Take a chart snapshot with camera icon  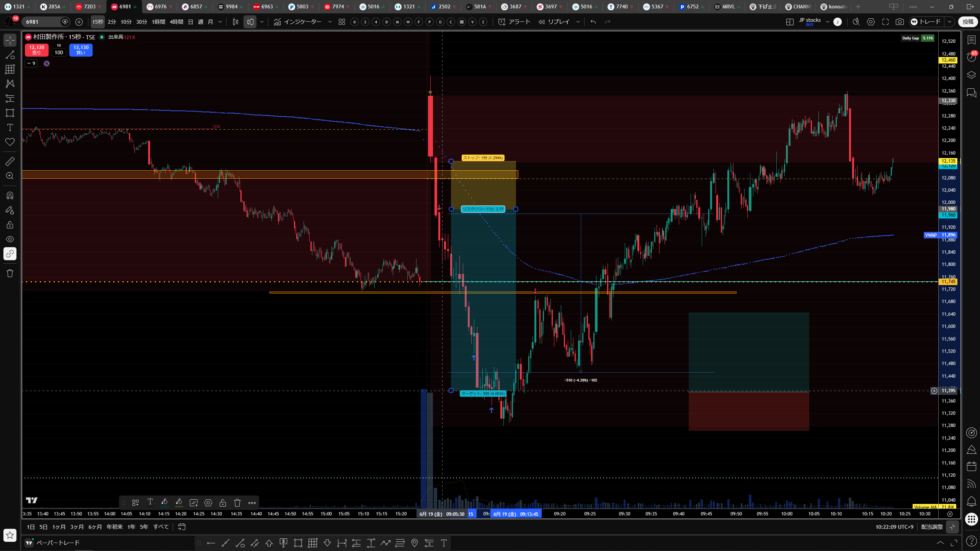900,22
